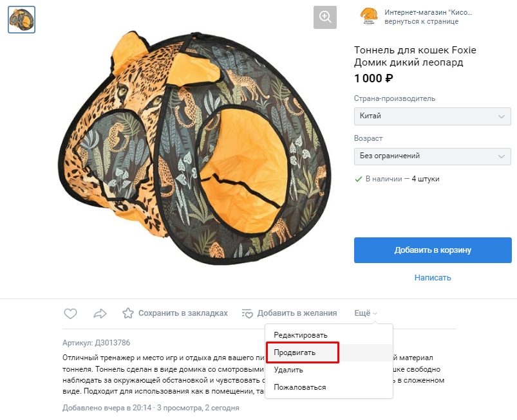This screenshot has height=420, width=517.
Task: Choose Редактировать from the menu
Action: [x=301, y=335]
